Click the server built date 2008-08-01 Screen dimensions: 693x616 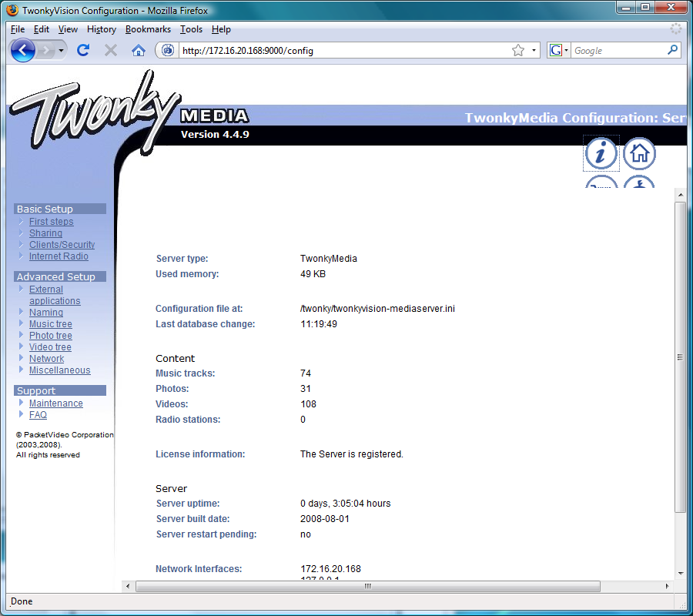pyautogui.click(x=324, y=518)
